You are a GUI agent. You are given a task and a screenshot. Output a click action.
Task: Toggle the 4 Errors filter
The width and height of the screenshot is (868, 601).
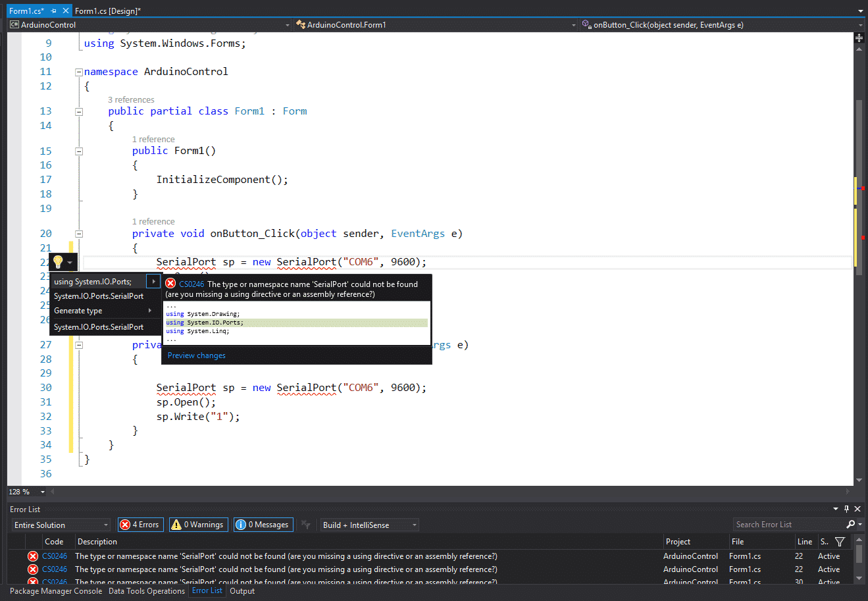140,524
